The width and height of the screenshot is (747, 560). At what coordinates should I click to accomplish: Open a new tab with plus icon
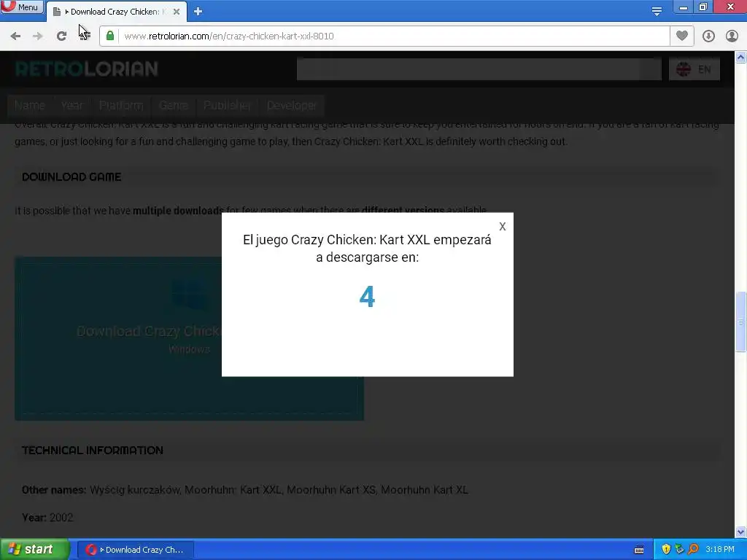[198, 12]
